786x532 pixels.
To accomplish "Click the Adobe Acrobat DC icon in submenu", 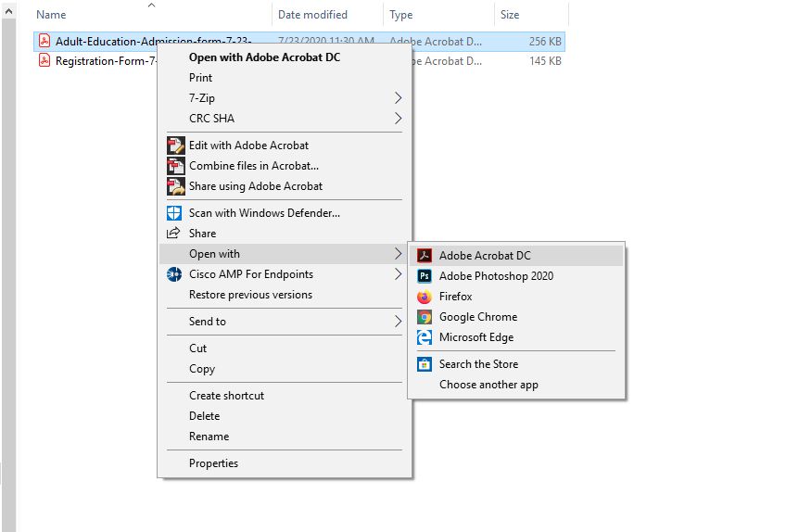I will pos(425,256).
